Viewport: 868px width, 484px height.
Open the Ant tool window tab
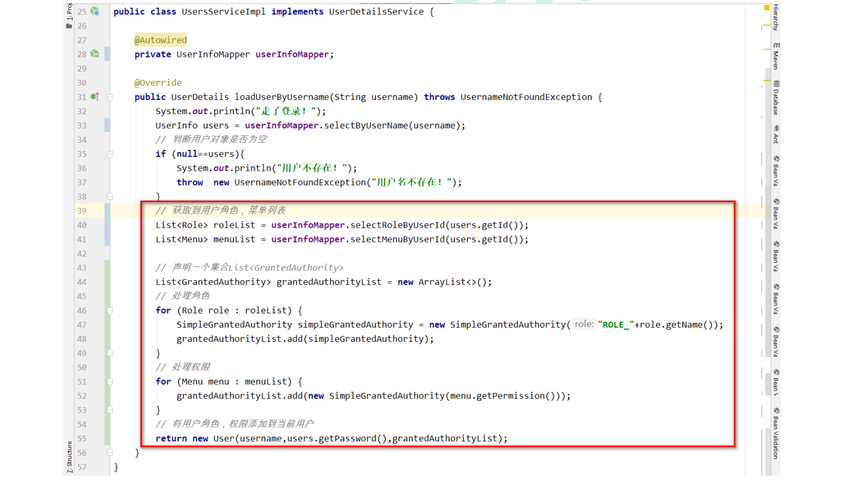point(776,134)
